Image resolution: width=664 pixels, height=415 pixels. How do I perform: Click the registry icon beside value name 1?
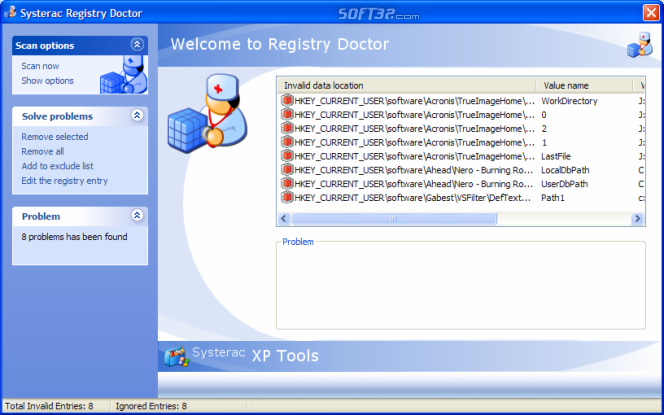tap(287, 142)
